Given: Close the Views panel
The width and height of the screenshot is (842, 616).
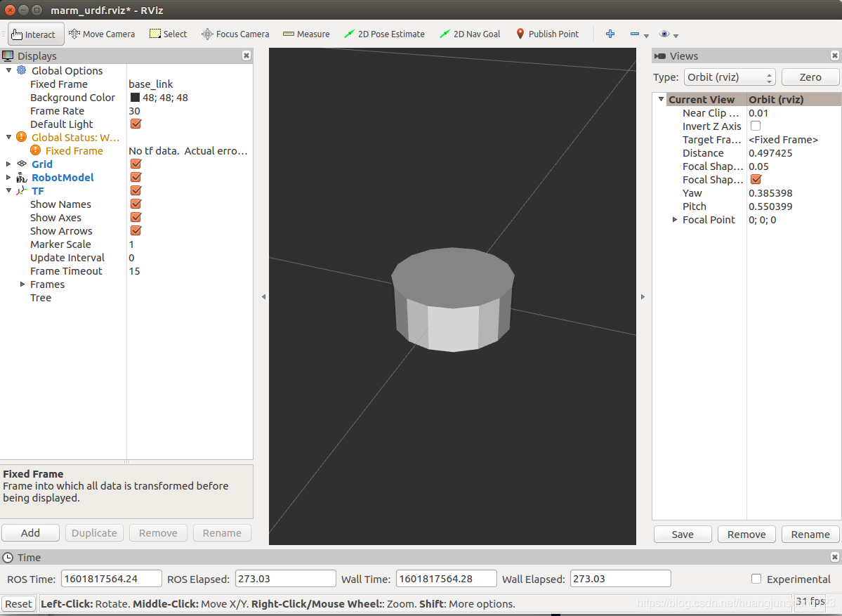Looking at the screenshot, I should [834, 55].
